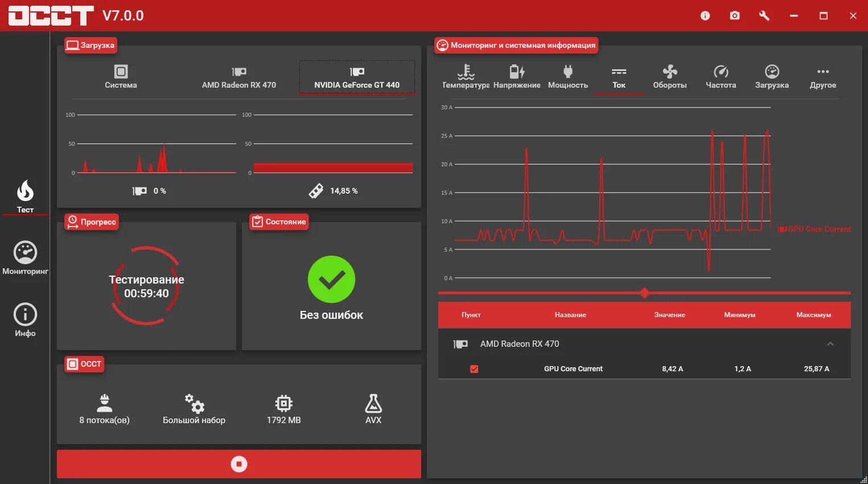Image resolution: width=868 pixels, height=484 pixels.
Task: Click the Мониторинг и системная информация header
Action: [x=516, y=45]
